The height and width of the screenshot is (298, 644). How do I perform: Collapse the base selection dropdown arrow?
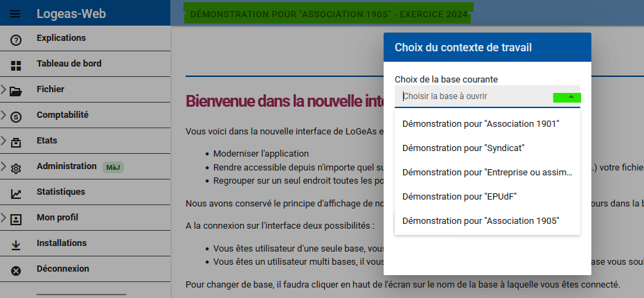571,97
